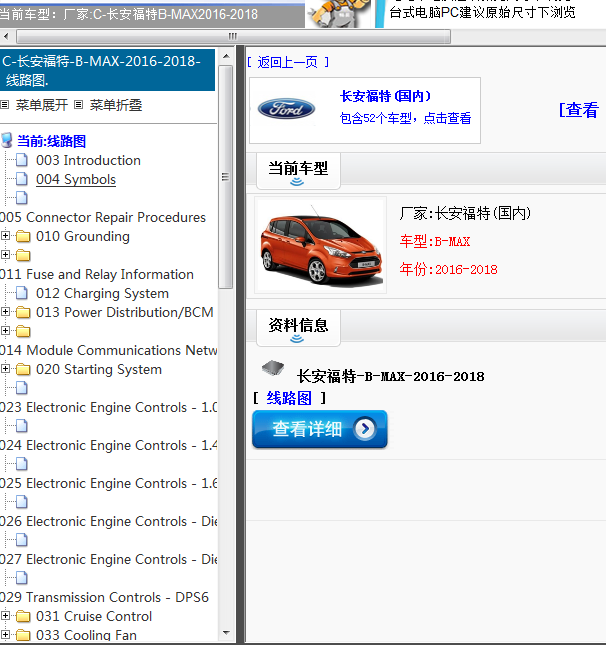Open 012 Charging System item
This screenshot has height=645, width=606.
click(102, 293)
